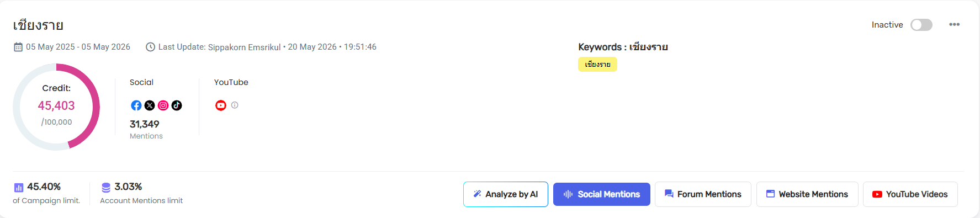Click the YouTube info circle icon
Viewport: 980px width, 218px height.
point(235,105)
